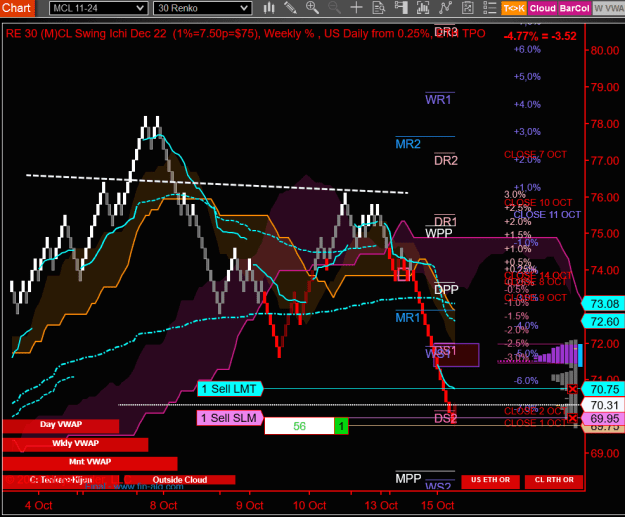625x517 pixels.
Task: Click the 8 Oct date axis label
Action: click(x=163, y=505)
